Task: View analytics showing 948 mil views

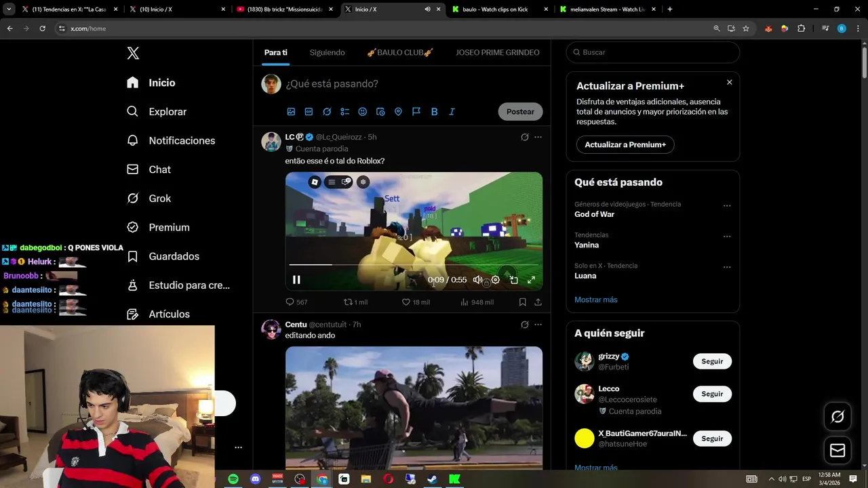Action: tap(477, 302)
